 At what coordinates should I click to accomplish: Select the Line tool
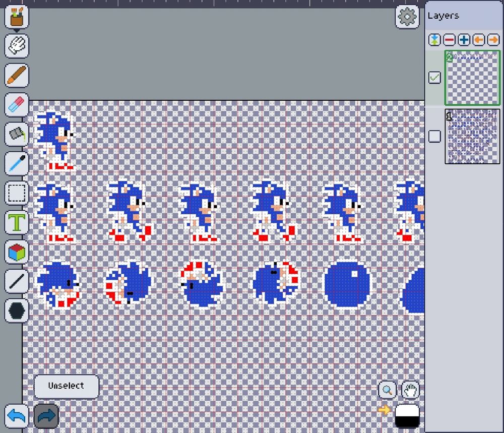point(17,281)
